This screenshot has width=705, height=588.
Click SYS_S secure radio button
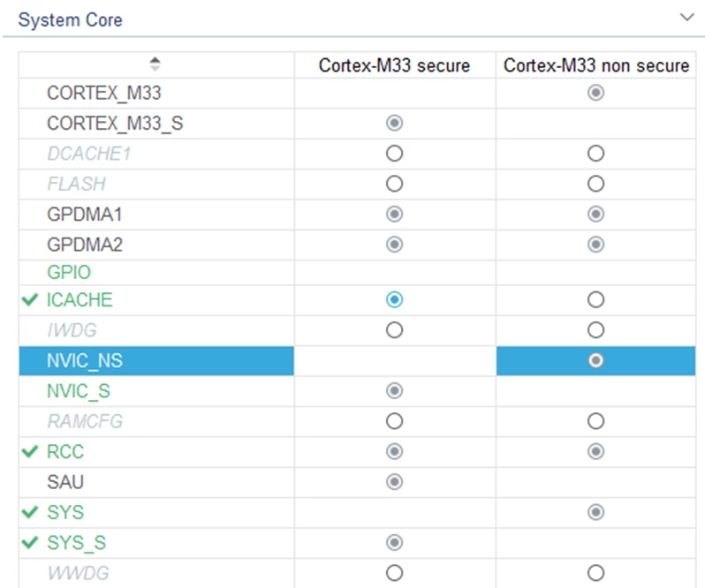pyautogui.click(x=394, y=543)
